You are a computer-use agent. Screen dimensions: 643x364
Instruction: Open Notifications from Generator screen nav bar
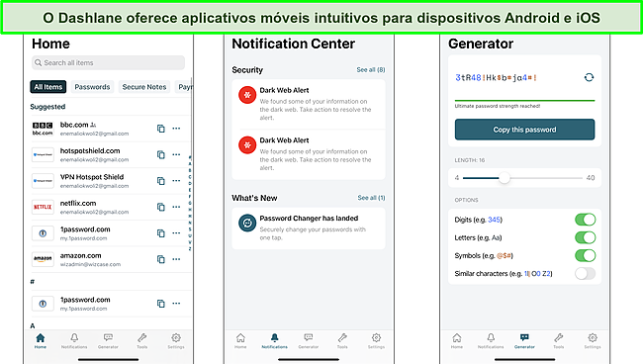pyautogui.click(x=491, y=341)
